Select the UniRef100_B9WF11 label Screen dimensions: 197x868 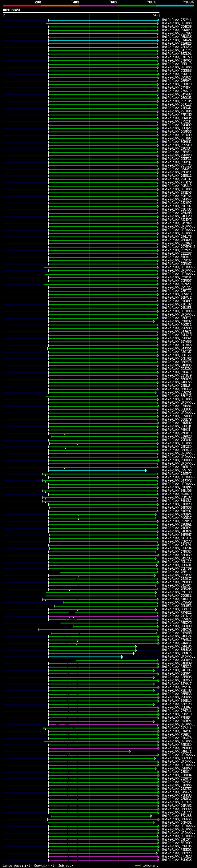click(x=177, y=74)
